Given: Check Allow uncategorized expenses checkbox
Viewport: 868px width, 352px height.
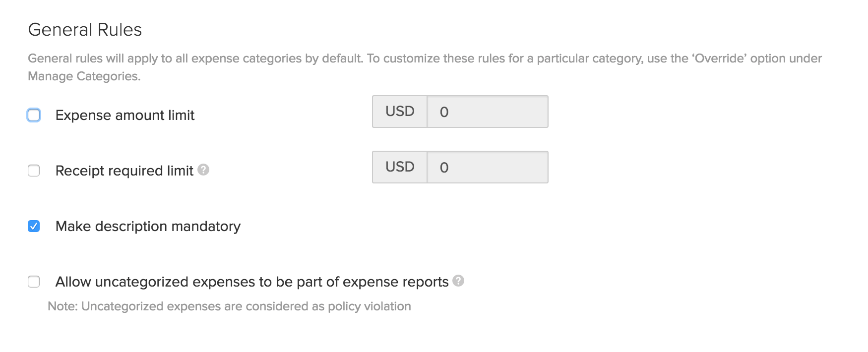Looking at the screenshot, I should click(34, 282).
